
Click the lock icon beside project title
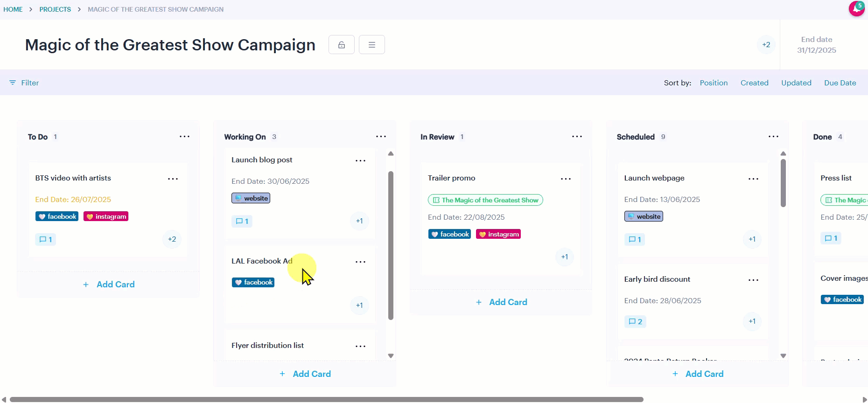tap(342, 45)
